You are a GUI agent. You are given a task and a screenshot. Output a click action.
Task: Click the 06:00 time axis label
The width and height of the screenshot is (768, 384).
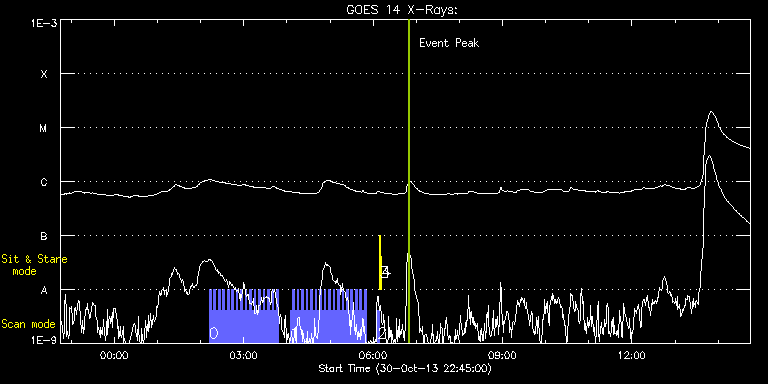point(373,355)
